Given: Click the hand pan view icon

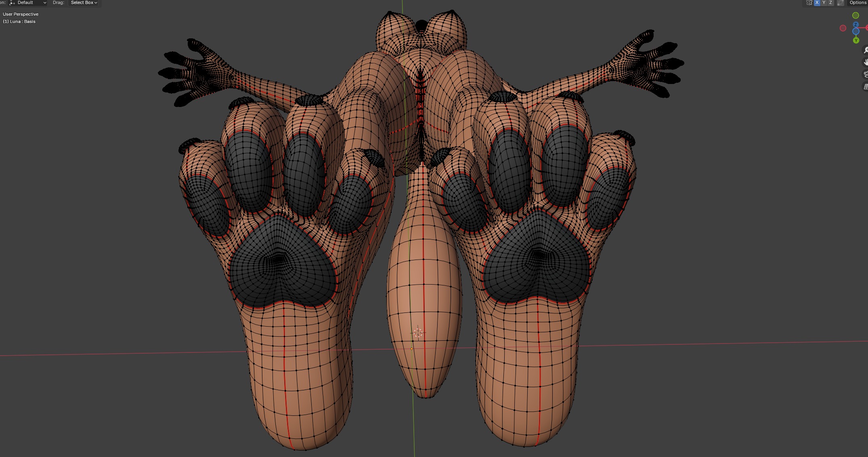Looking at the screenshot, I should pos(865,62).
